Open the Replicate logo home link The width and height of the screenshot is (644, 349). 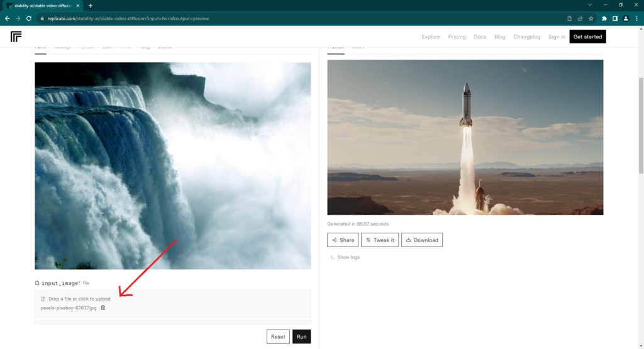pyautogui.click(x=16, y=36)
